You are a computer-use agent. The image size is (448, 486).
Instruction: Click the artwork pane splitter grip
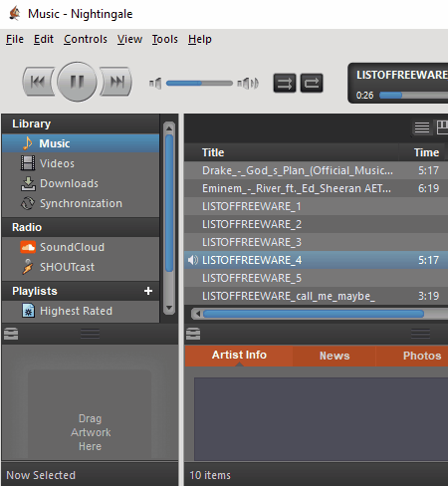coord(90,334)
